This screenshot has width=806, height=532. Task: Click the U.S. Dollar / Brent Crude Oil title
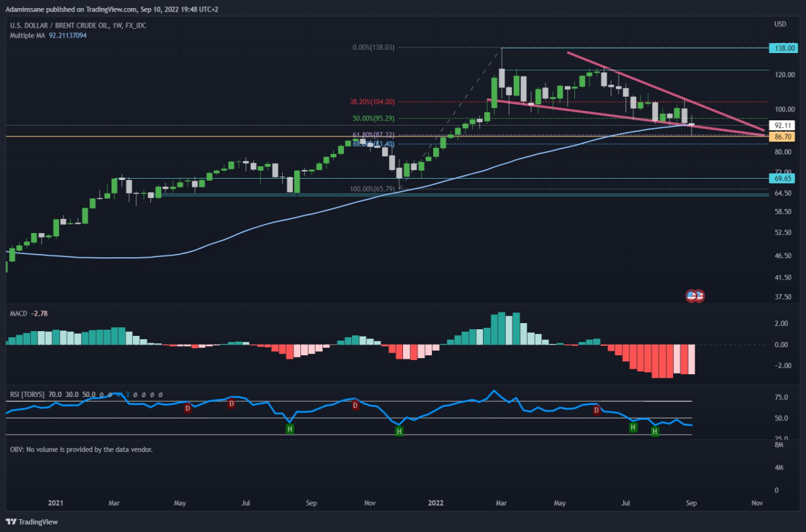[x=79, y=26]
